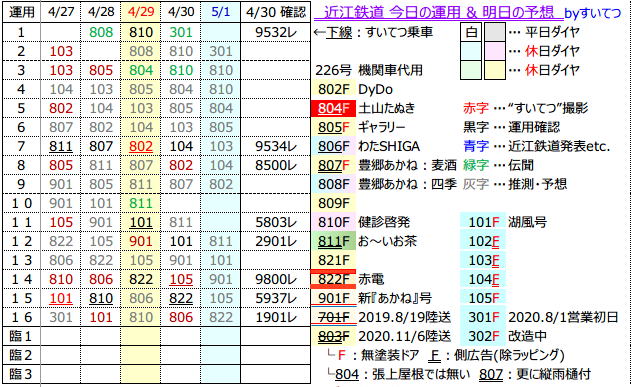Click the 8500レ confirmation cell
Screen dimensions: 631x387
(x=276, y=165)
